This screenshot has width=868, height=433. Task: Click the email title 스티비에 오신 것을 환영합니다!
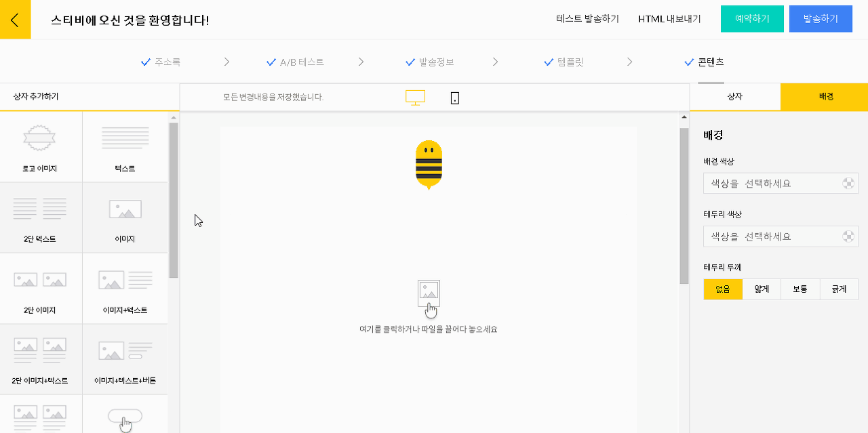pos(130,20)
